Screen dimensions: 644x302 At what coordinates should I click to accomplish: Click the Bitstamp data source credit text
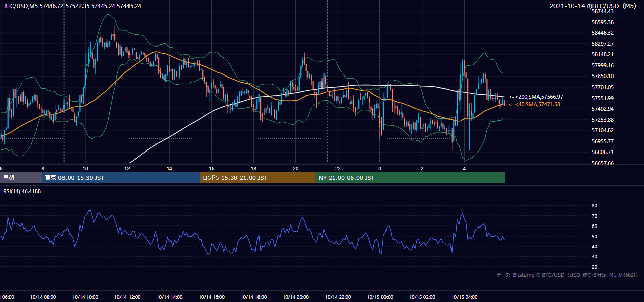point(567,275)
